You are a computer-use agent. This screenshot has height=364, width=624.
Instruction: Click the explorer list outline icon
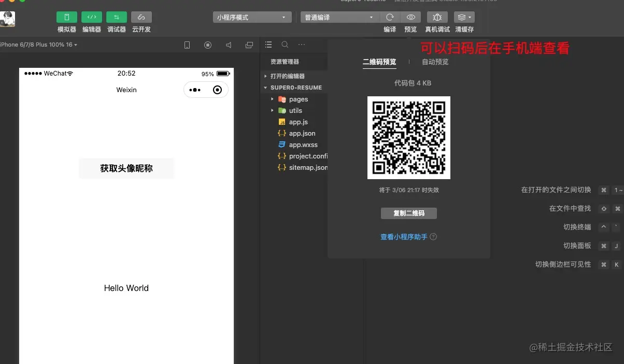coord(268,45)
